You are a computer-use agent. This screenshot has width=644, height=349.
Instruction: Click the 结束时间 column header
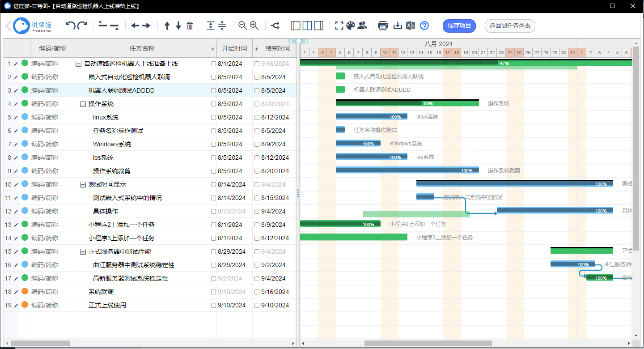point(278,48)
